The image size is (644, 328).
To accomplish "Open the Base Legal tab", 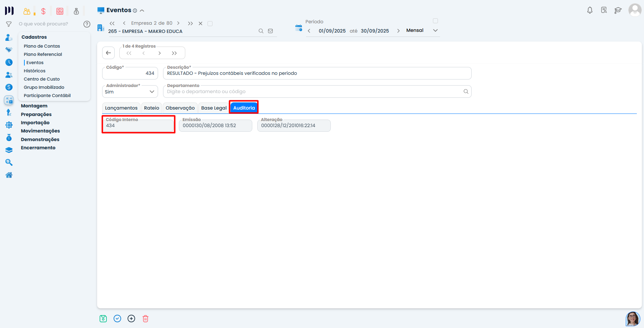I will pos(214,108).
